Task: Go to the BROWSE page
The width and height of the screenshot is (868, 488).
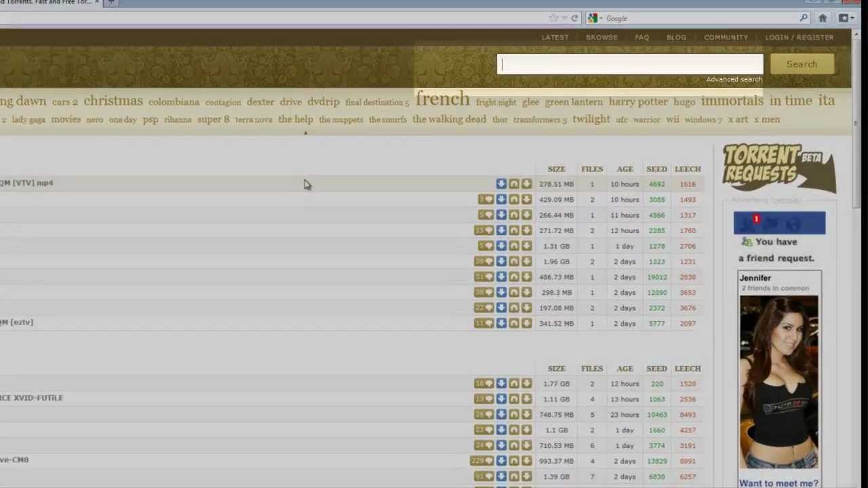Action: point(601,37)
